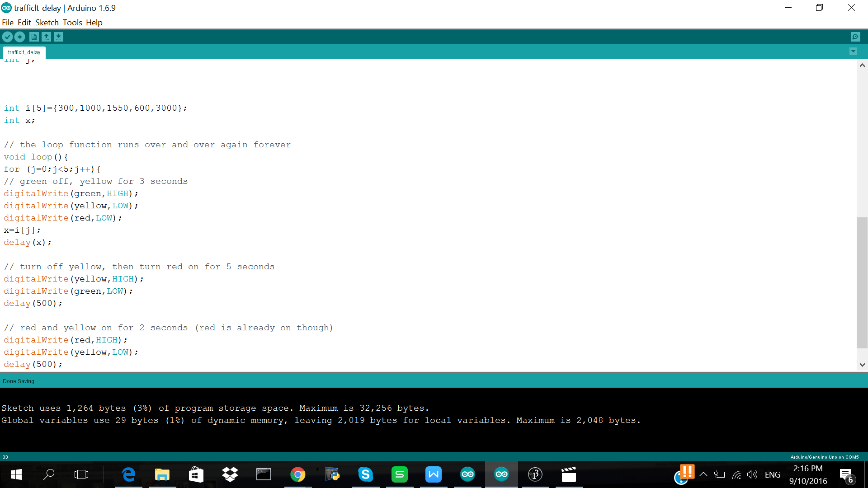
Task: Open the File menu
Action: pyautogui.click(x=8, y=23)
